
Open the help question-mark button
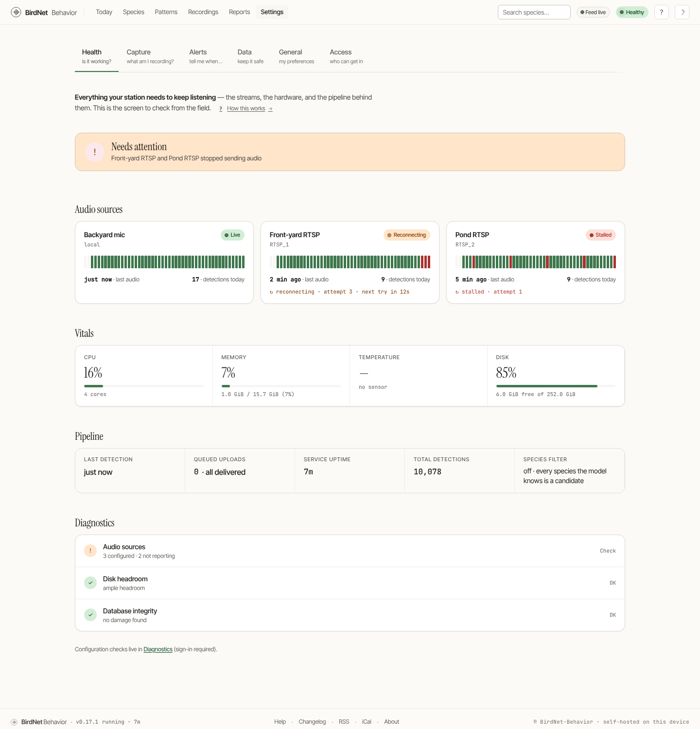(662, 12)
